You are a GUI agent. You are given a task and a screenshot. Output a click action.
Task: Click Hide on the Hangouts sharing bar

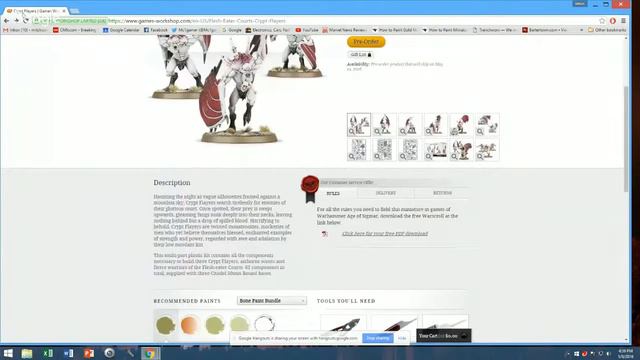tap(402, 338)
